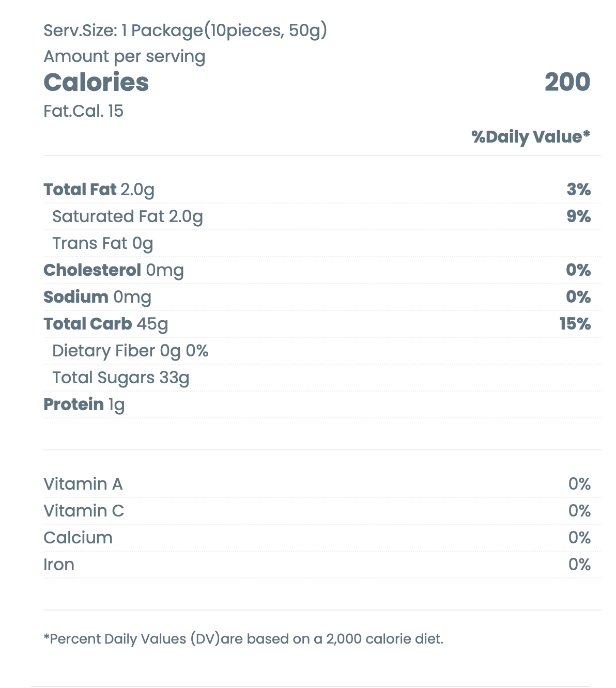Select the "Fat.Cal. 15" line

(x=83, y=111)
